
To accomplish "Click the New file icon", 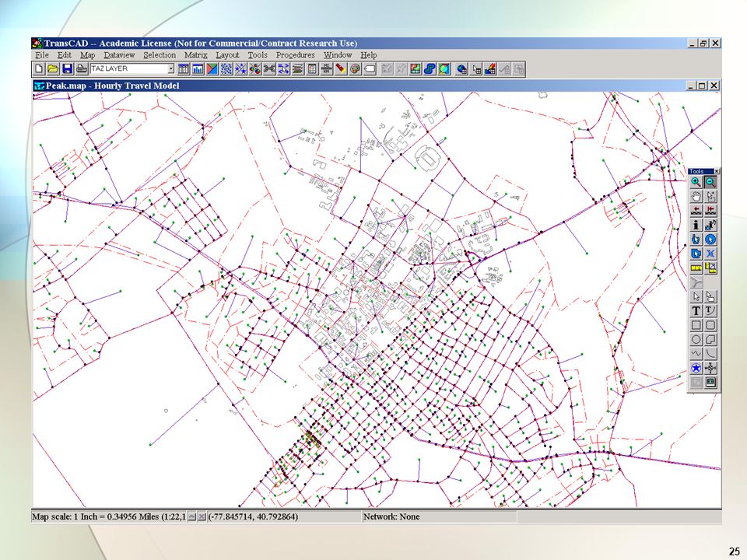I will [x=39, y=69].
